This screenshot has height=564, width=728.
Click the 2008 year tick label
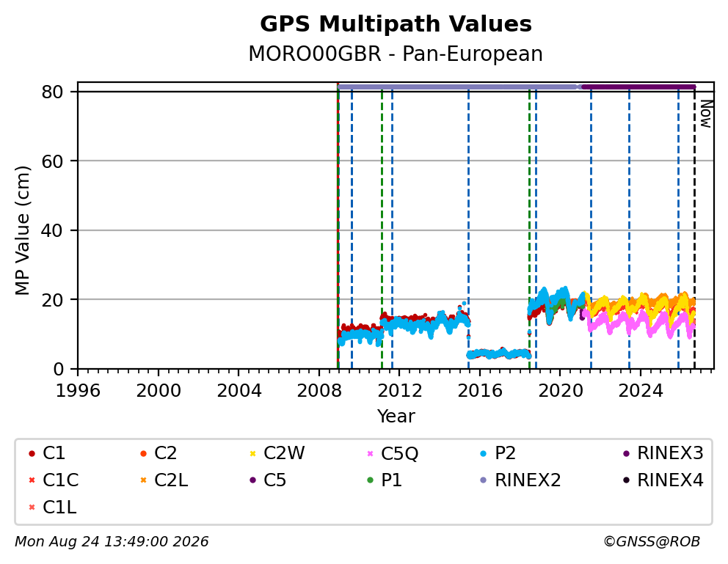tap(319, 391)
